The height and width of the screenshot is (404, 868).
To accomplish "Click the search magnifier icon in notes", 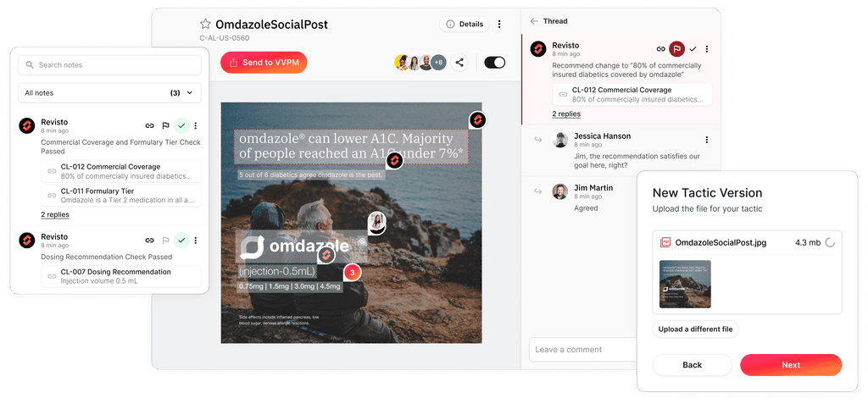I will (30, 64).
